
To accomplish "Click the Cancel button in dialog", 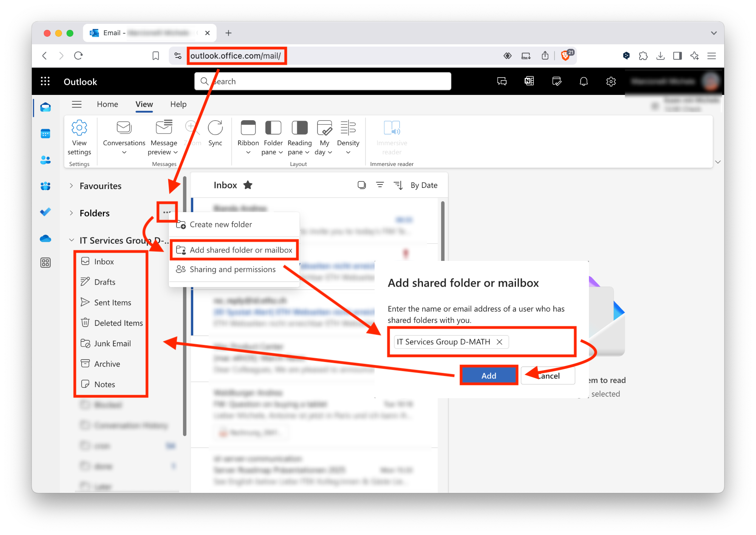I will [x=548, y=376].
